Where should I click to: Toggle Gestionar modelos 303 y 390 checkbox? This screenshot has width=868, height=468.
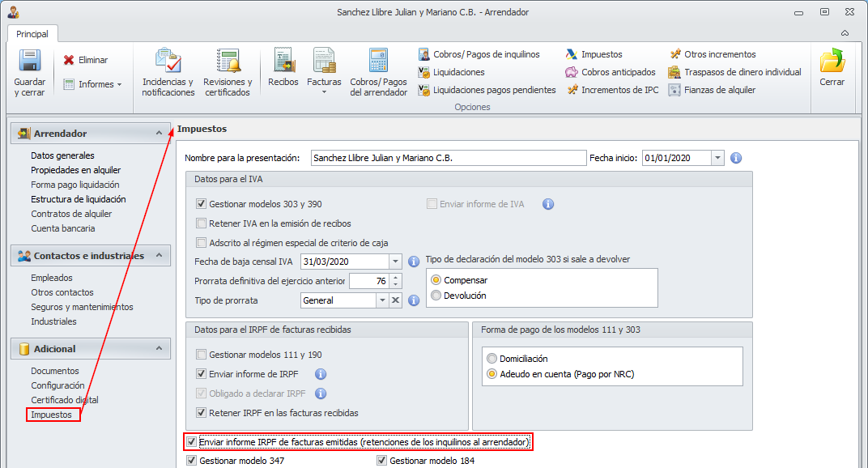pyautogui.click(x=201, y=204)
